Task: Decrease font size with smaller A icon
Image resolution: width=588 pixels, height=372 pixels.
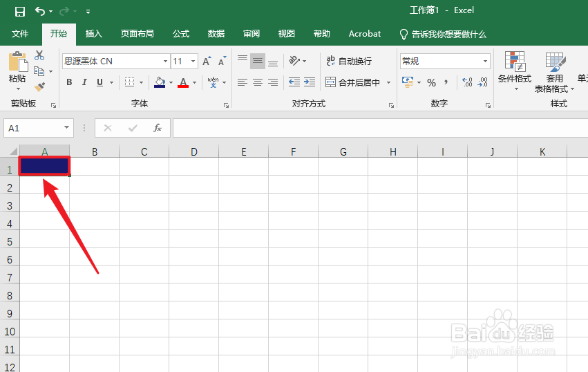Action: click(x=222, y=61)
